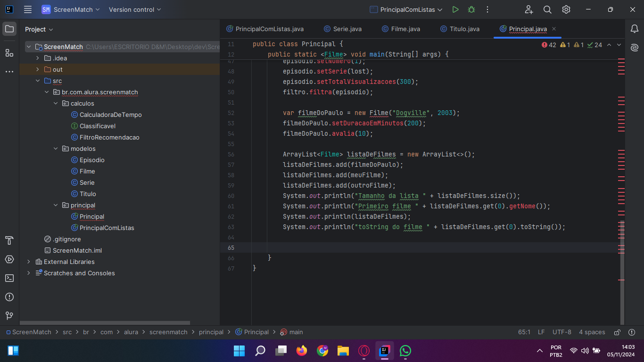Open Windows Start menu

239,351
